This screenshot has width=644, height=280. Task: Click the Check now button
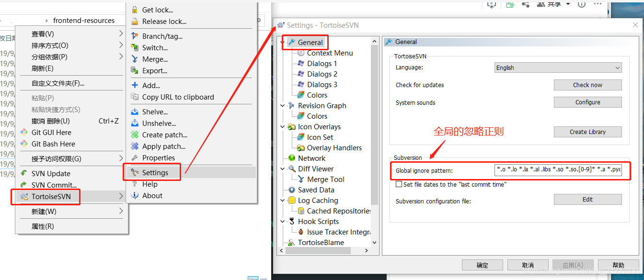(587, 85)
